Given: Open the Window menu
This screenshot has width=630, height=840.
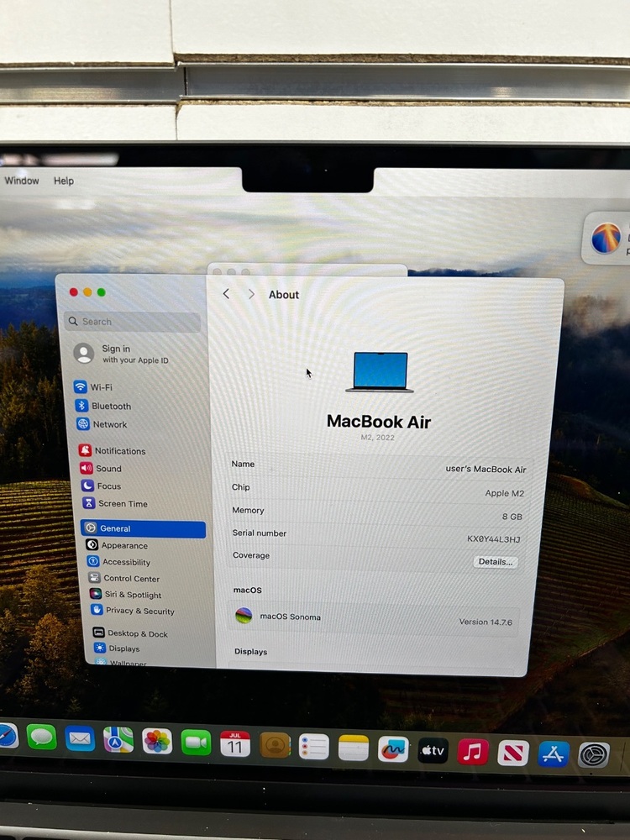Looking at the screenshot, I should pyautogui.click(x=22, y=181).
